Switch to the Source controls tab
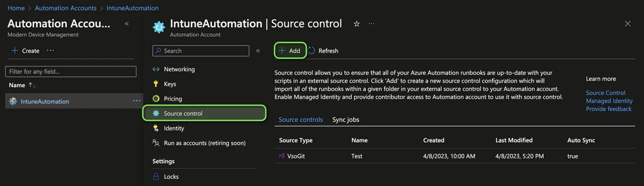Screen dimensions: 644x186 click(301, 120)
